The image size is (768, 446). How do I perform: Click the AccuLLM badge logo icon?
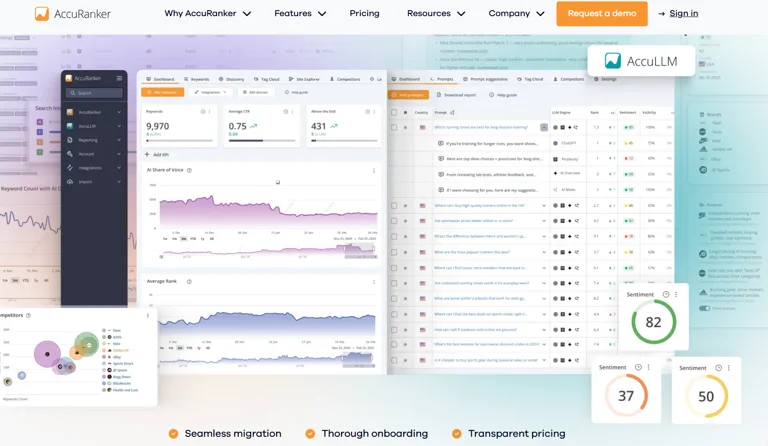click(x=613, y=61)
